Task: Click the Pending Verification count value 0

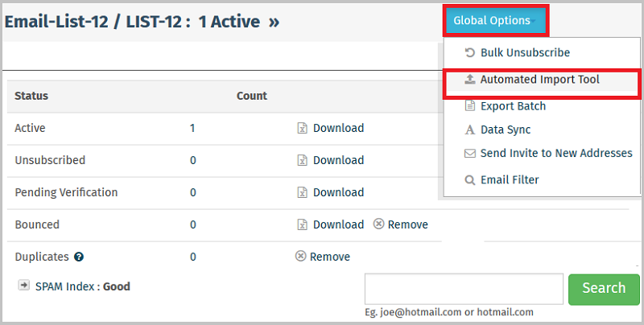Action: (192, 192)
